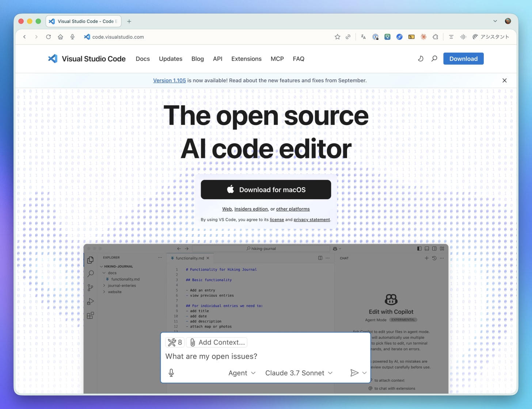Collapse the HIKING-JOURNAL folder root

coord(117,266)
